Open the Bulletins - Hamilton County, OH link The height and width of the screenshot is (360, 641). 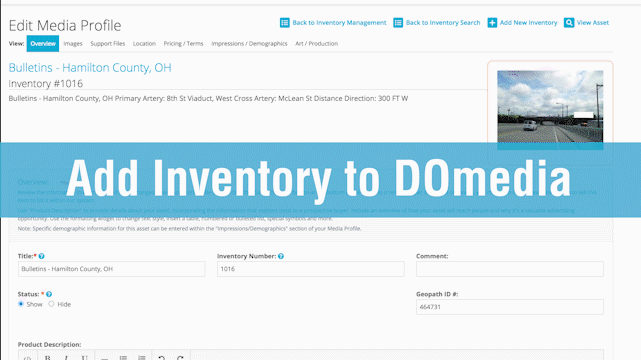pos(90,67)
